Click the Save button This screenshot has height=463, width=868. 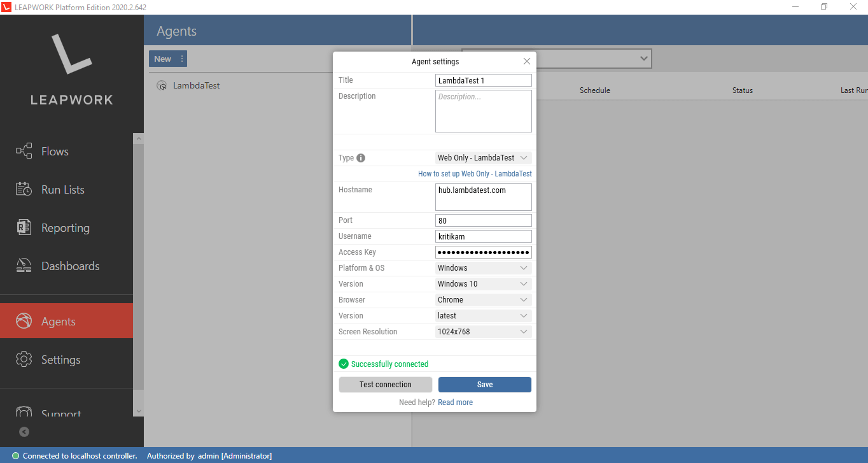pyautogui.click(x=484, y=385)
